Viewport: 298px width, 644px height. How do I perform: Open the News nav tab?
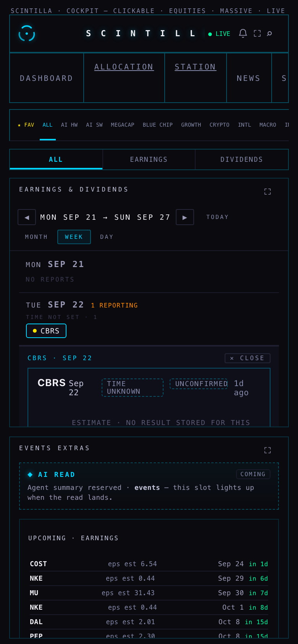click(x=249, y=78)
